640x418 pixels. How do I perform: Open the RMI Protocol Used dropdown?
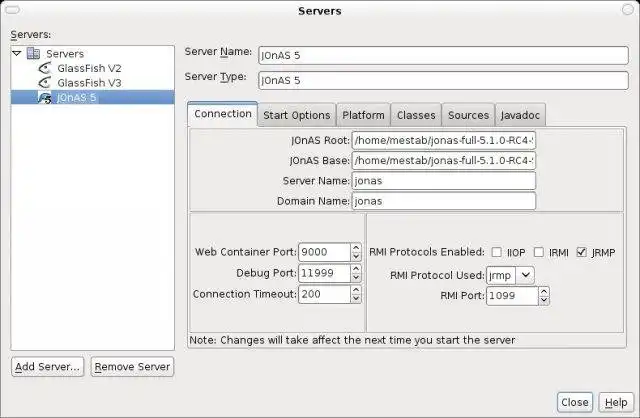point(525,275)
